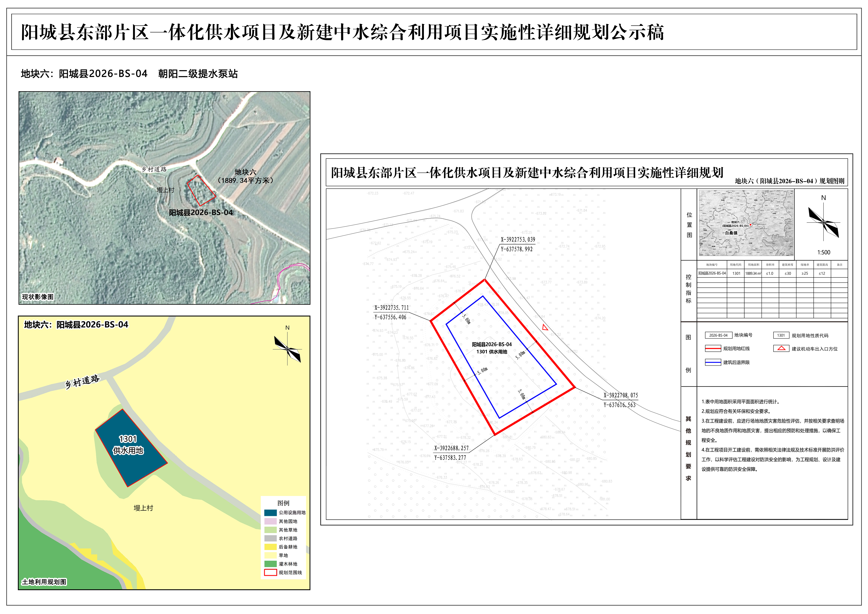
Task: Click coordinate X-3922735.711
Action: pyautogui.click(x=392, y=308)
